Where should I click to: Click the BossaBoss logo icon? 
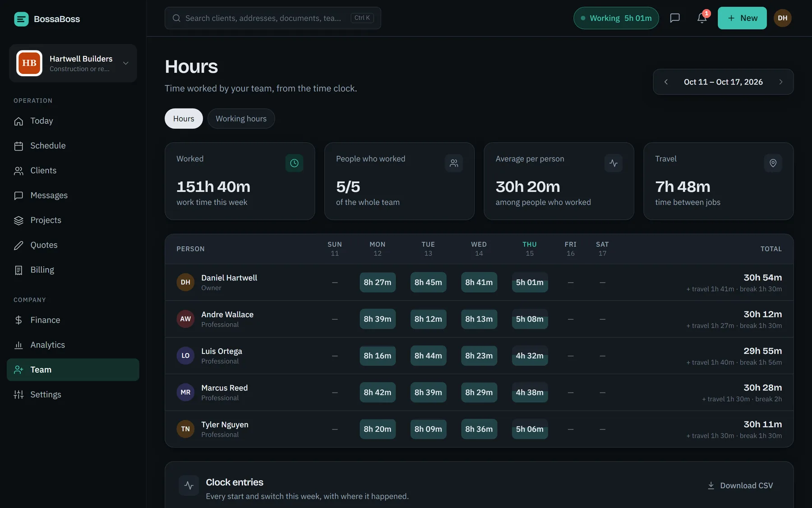pos(21,19)
